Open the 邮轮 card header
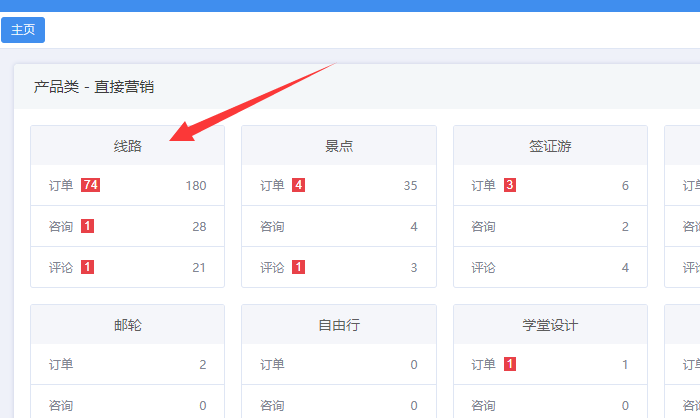This screenshot has width=700, height=418. pos(127,325)
